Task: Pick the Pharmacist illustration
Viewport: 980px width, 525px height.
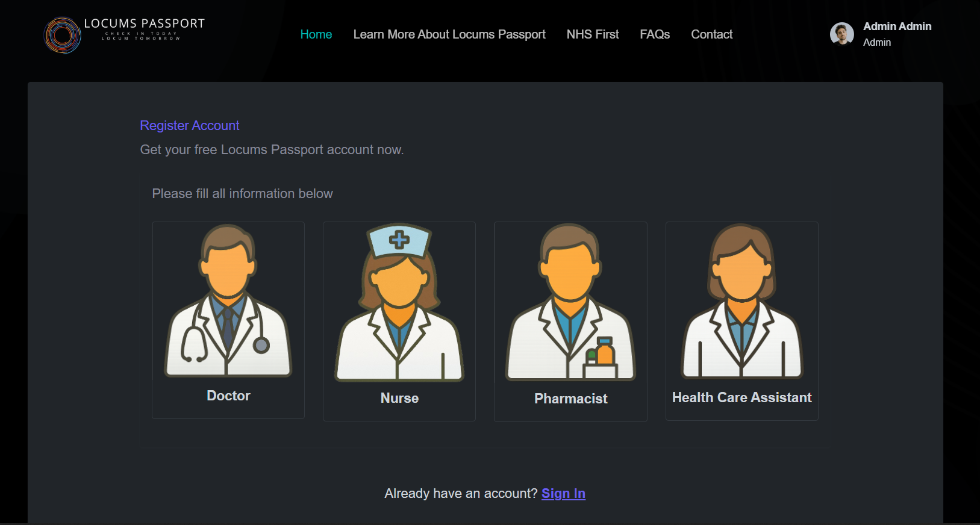Action: point(570,302)
